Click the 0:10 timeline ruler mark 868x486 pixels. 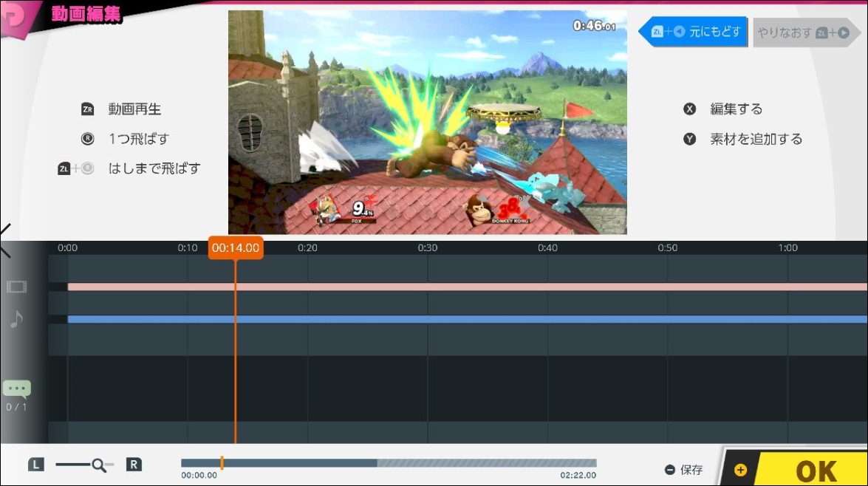(188, 248)
